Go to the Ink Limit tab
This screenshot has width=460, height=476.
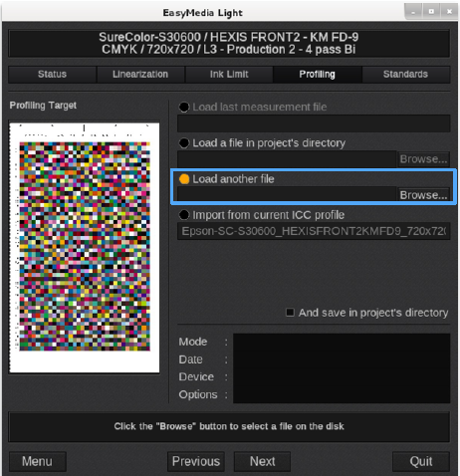(x=229, y=74)
